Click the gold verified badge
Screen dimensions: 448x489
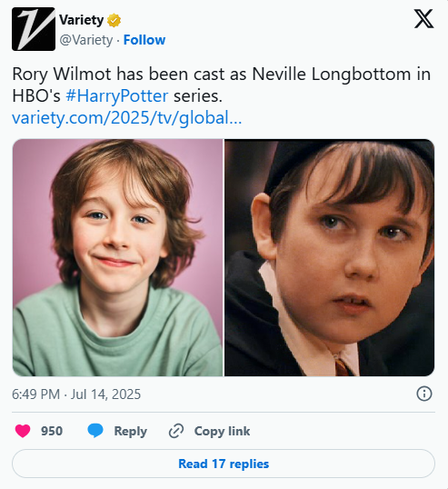(114, 21)
